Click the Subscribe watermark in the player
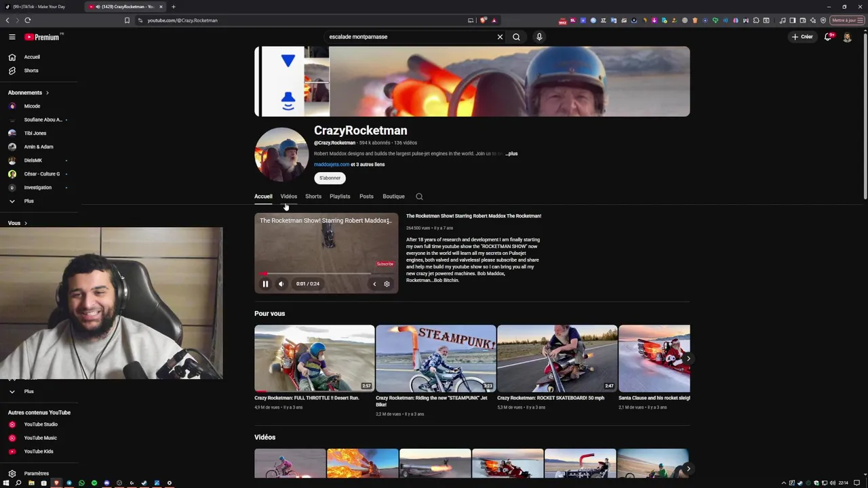This screenshot has height=488, width=868. point(384,264)
